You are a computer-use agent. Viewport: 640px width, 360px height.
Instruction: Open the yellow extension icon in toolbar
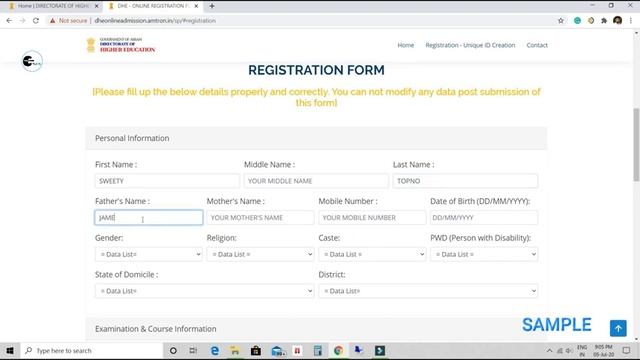591,20
